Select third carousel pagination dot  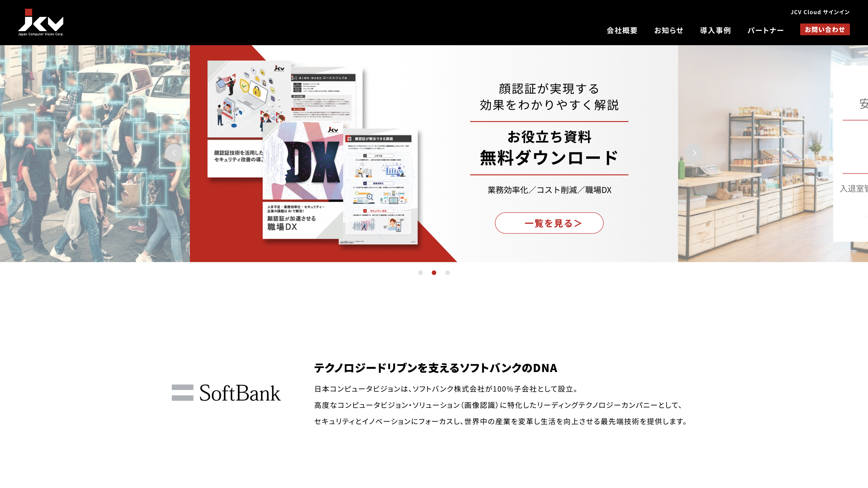(448, 273)
